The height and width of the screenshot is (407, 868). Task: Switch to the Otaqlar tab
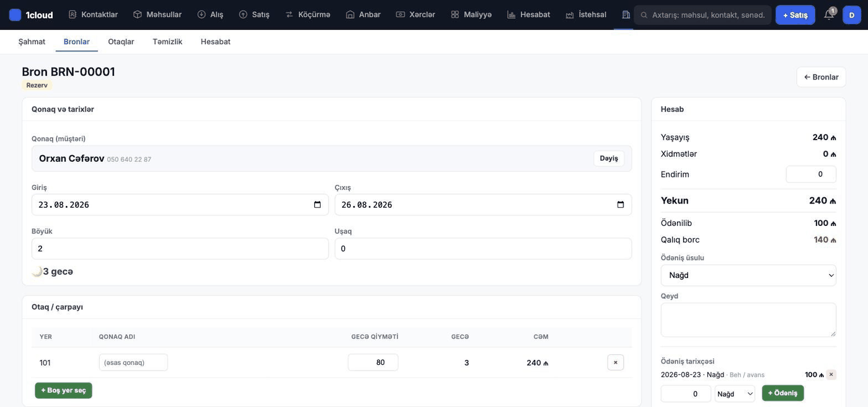point(121,42)
